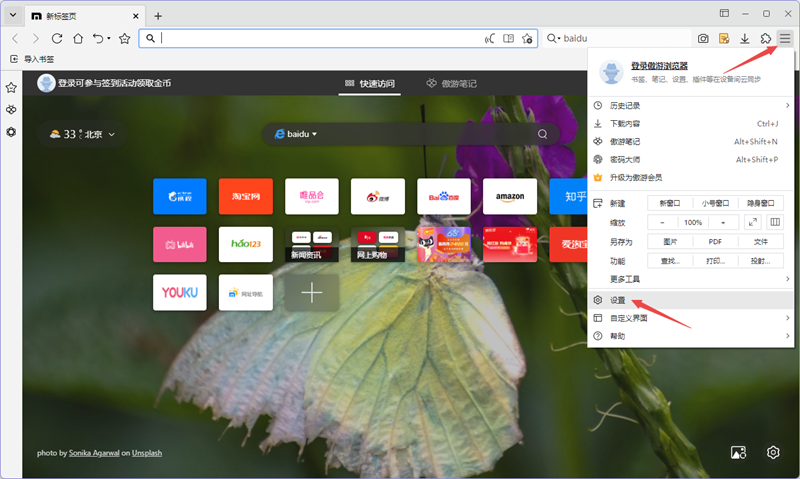
Task: Open the YOUKU quick access tile
Action: pos(180,292)
